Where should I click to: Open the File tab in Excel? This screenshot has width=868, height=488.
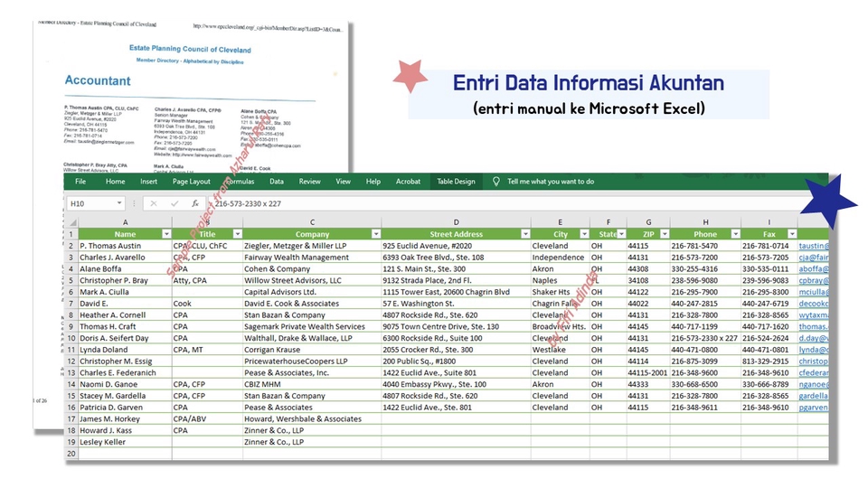click(80, 182)
